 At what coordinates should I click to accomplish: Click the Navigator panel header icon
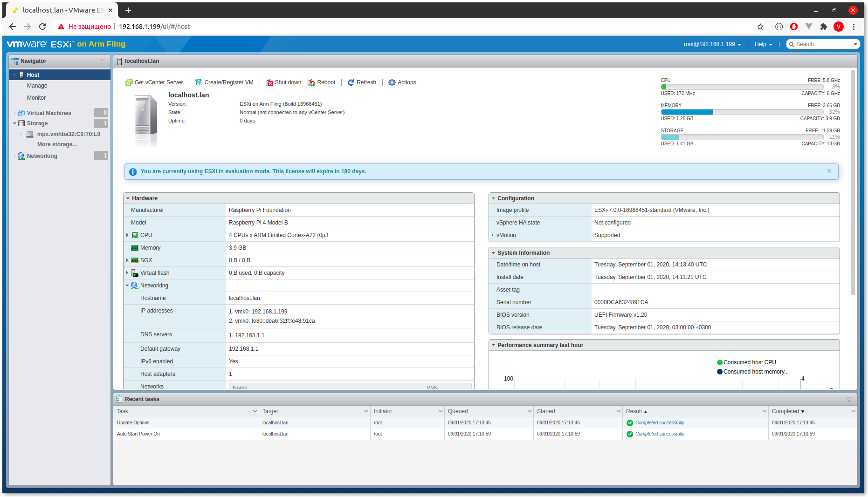[x=15, y=61]
